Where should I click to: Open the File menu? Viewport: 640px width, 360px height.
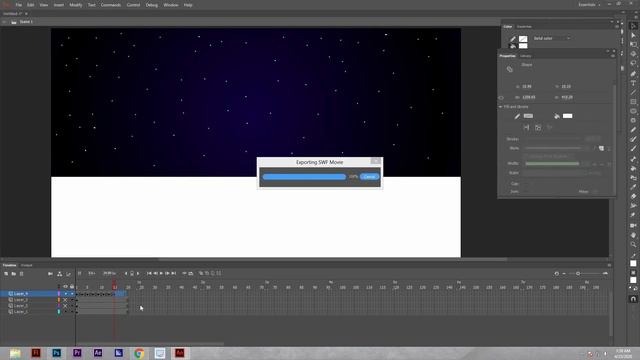(x=18, y=5)
